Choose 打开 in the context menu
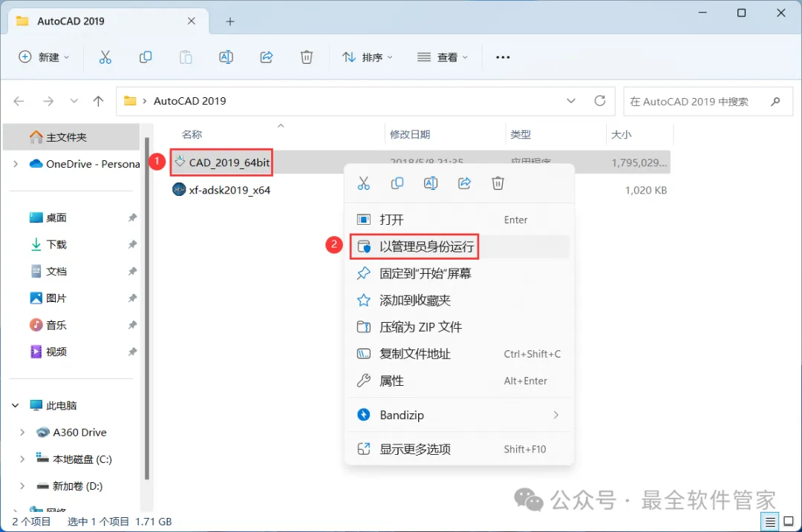802x532 pixels. [460, 220]
